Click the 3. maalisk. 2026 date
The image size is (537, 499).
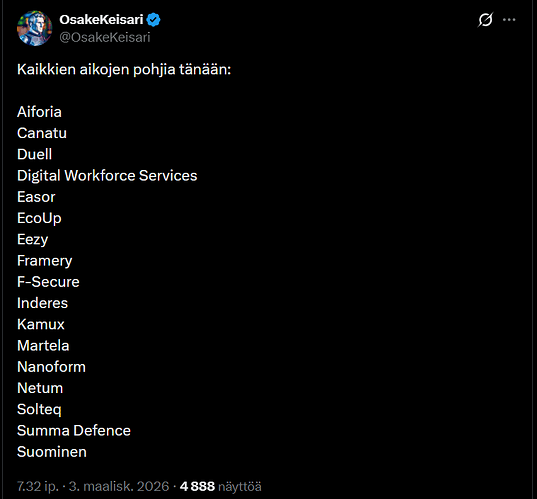(x=119, y=486)
